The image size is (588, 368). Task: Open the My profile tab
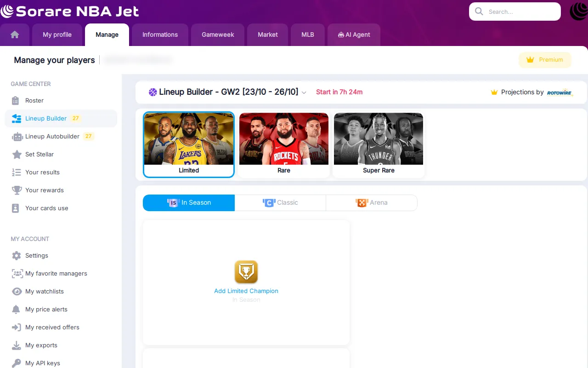[57, 34]
